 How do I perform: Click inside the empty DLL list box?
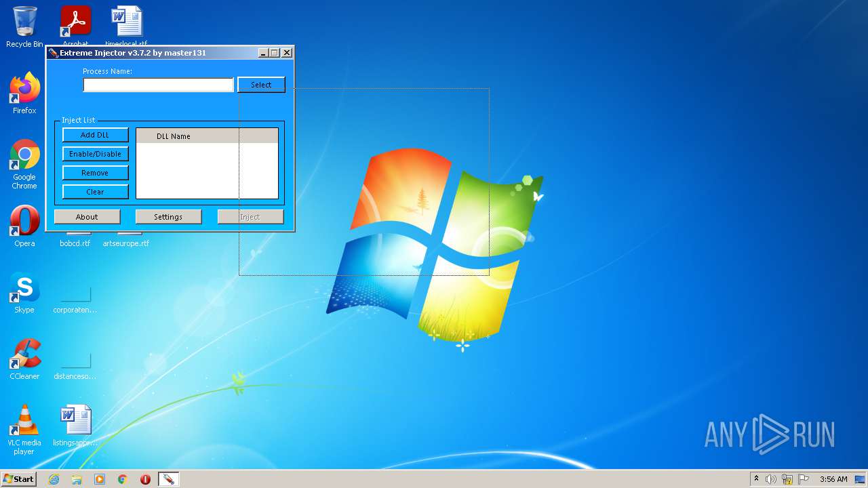tap(207, 171)
